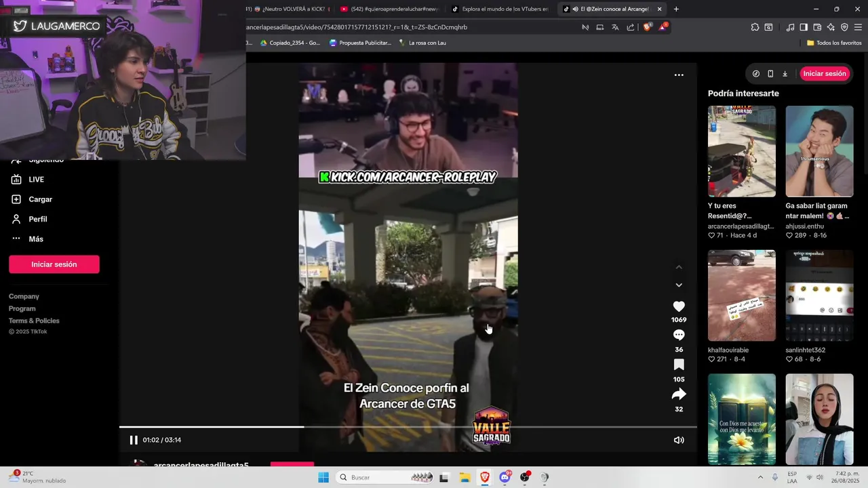The width and height of the screenshot is (868, 488).
Task: Share the video using the arrow icon
Action: tap(679, 394)
